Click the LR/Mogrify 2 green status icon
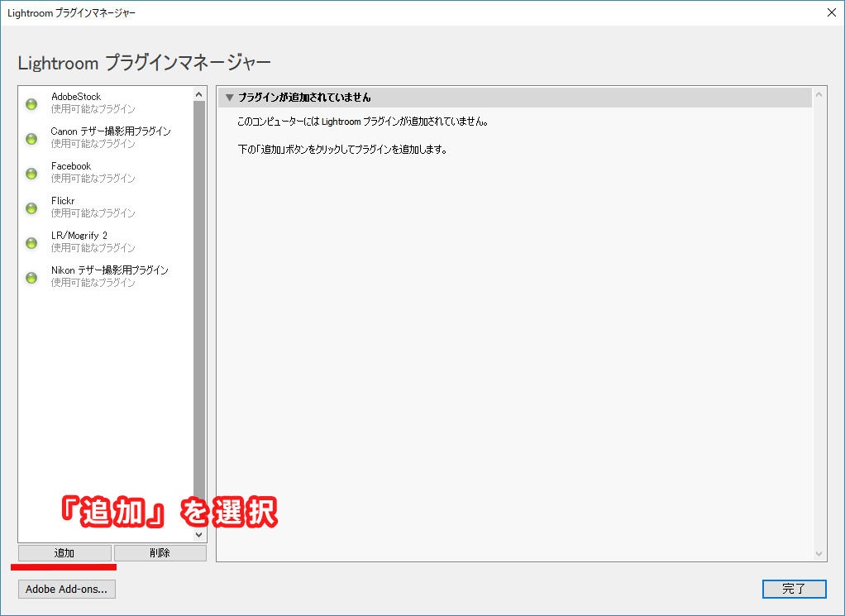Image resolution: width=845 pixels, height=616 pixels. (x=31, y=242)
